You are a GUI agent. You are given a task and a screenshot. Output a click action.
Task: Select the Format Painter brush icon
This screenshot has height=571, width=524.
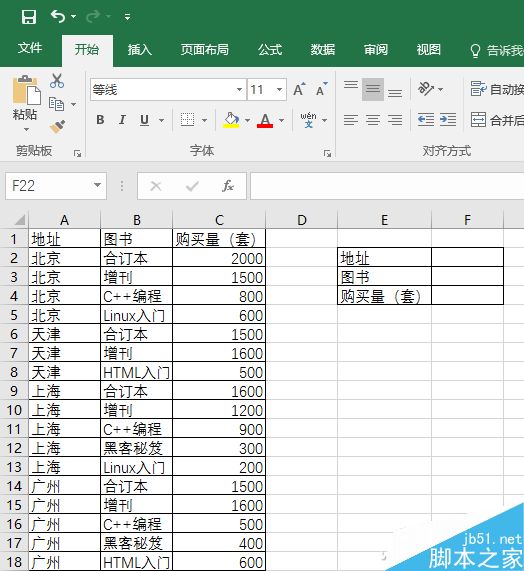(57, 127)
